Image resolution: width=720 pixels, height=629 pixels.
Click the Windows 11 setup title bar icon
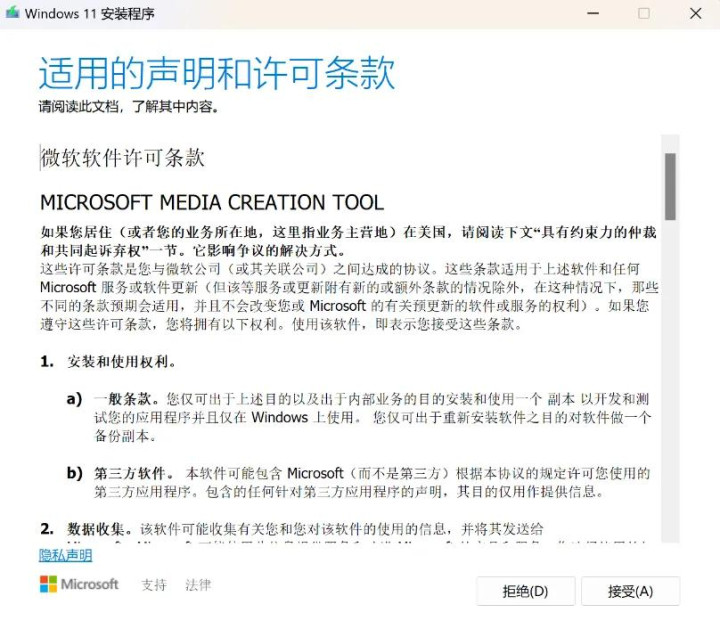pos(12,13)
